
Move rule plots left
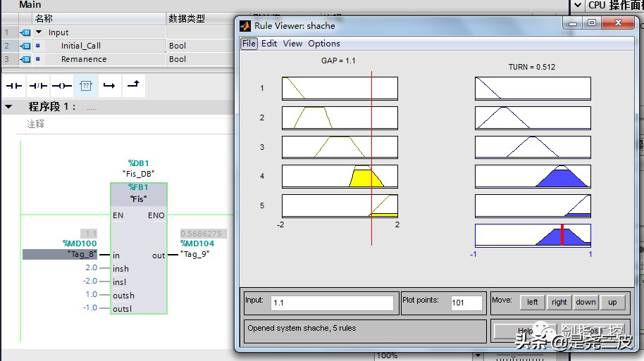[532, 303]
